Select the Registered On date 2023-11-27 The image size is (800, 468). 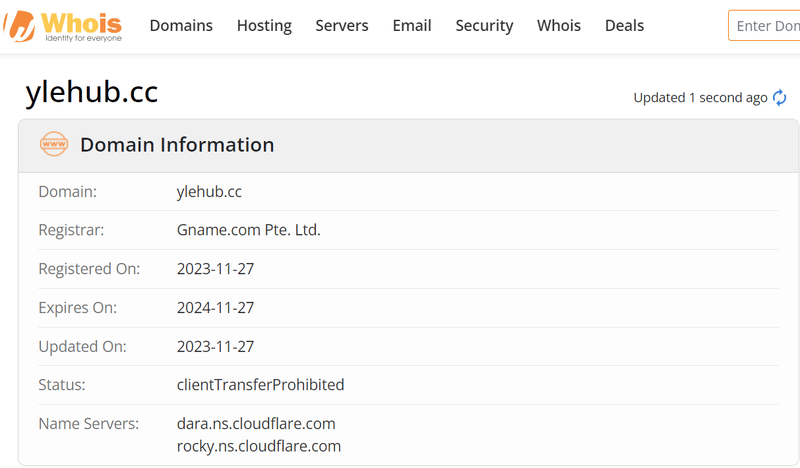coord(215,269)
